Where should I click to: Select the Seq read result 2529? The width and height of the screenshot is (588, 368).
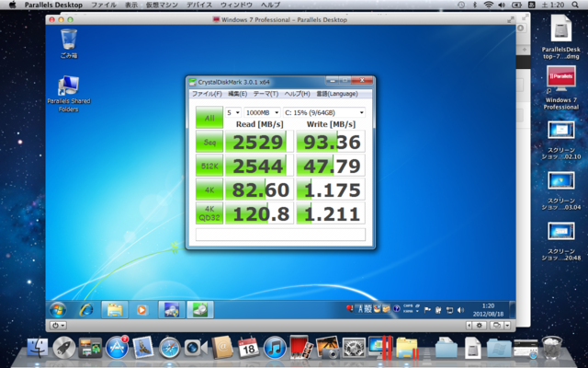pos(259,141)
